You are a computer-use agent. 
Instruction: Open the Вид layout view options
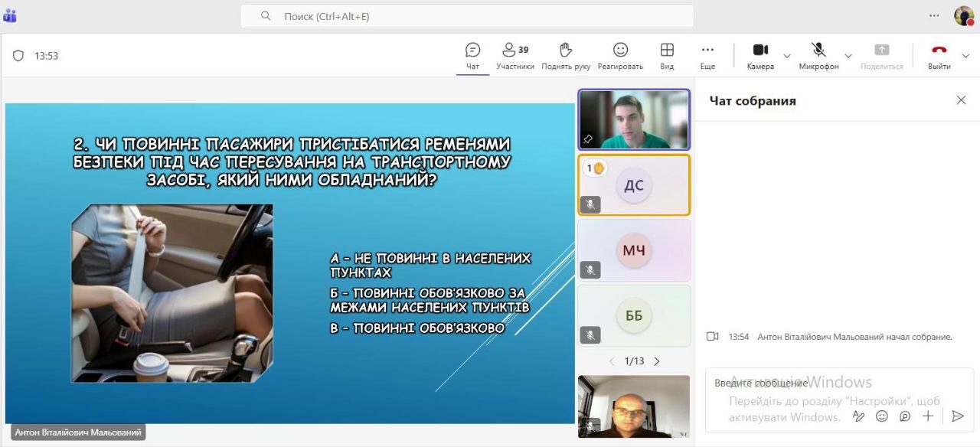(667, 55)
